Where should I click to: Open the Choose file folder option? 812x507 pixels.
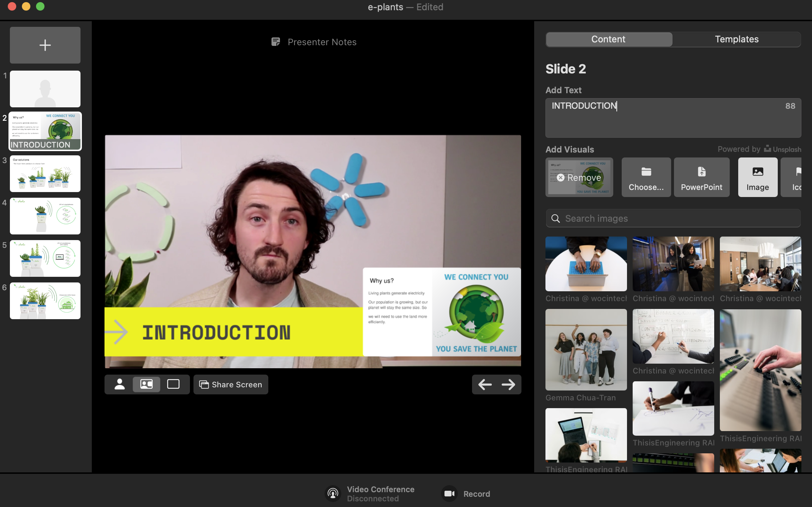coord(646,177)
